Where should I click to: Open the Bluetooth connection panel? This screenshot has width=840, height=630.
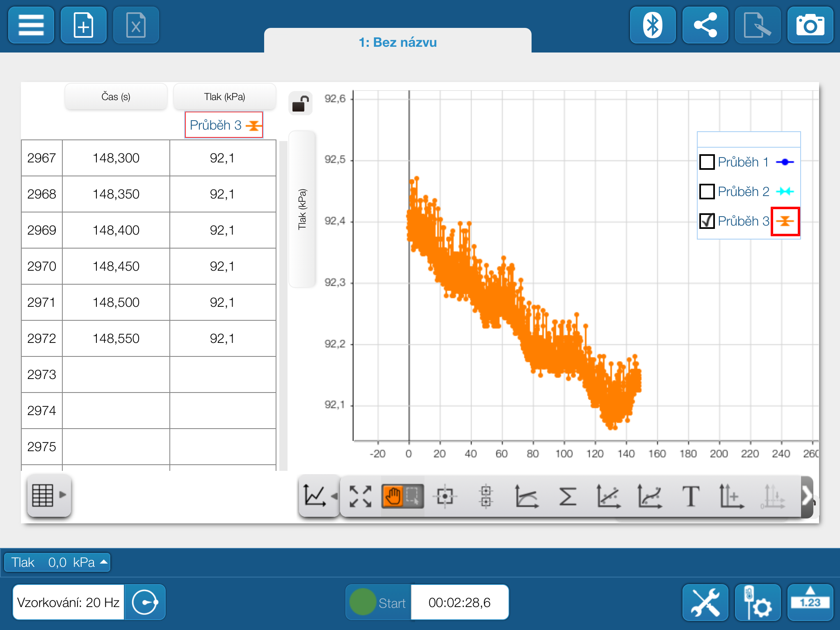[x=653, y=25]
